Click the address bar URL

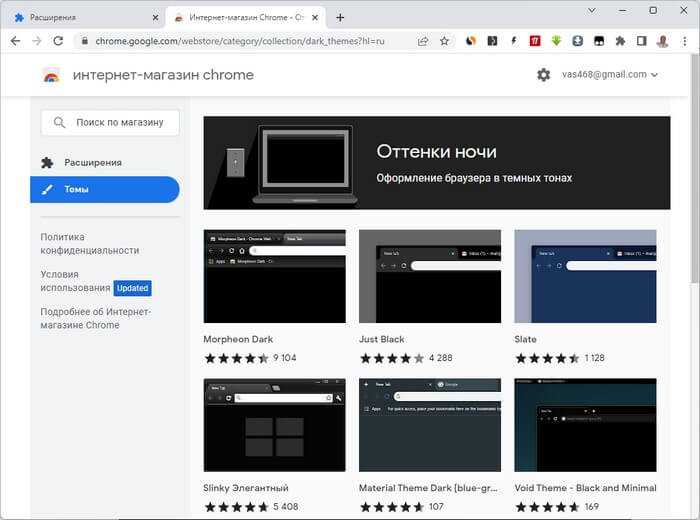point(240,41)
